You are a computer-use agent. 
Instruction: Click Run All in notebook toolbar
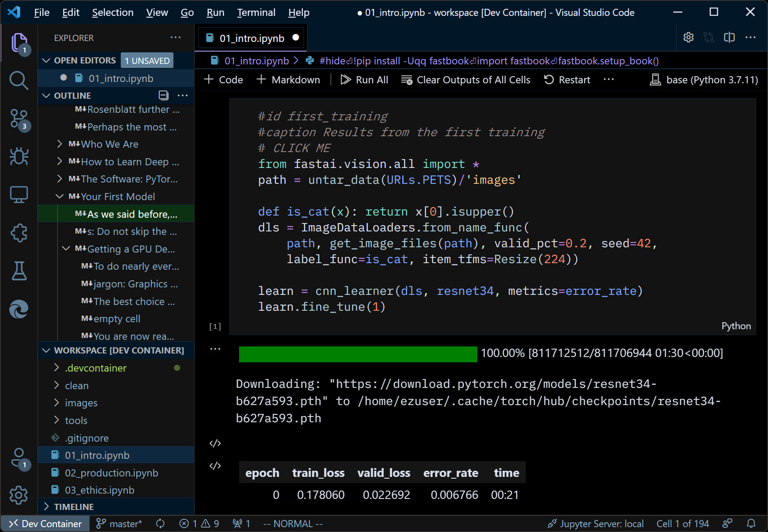pos(364,80)
